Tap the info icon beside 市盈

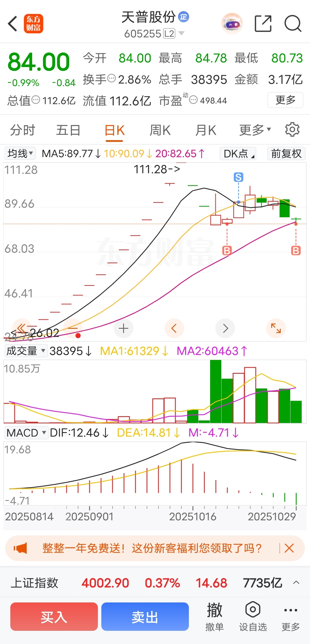click(193, 100)
